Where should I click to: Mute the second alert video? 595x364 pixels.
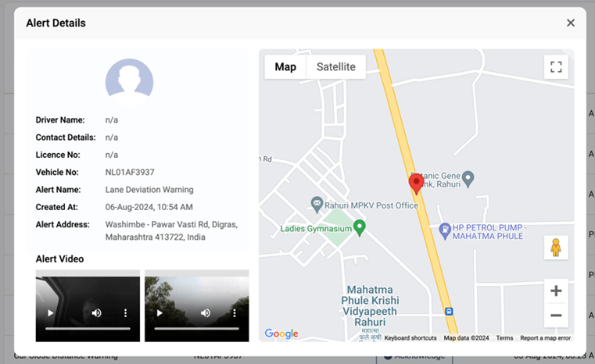point(206,313)
